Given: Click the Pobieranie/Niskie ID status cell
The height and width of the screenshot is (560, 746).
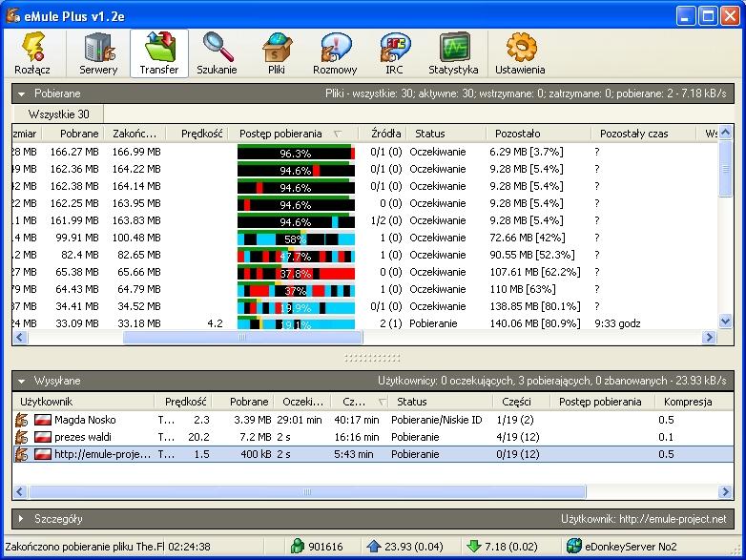Looking at the screenshot, I should coord(436,420).
